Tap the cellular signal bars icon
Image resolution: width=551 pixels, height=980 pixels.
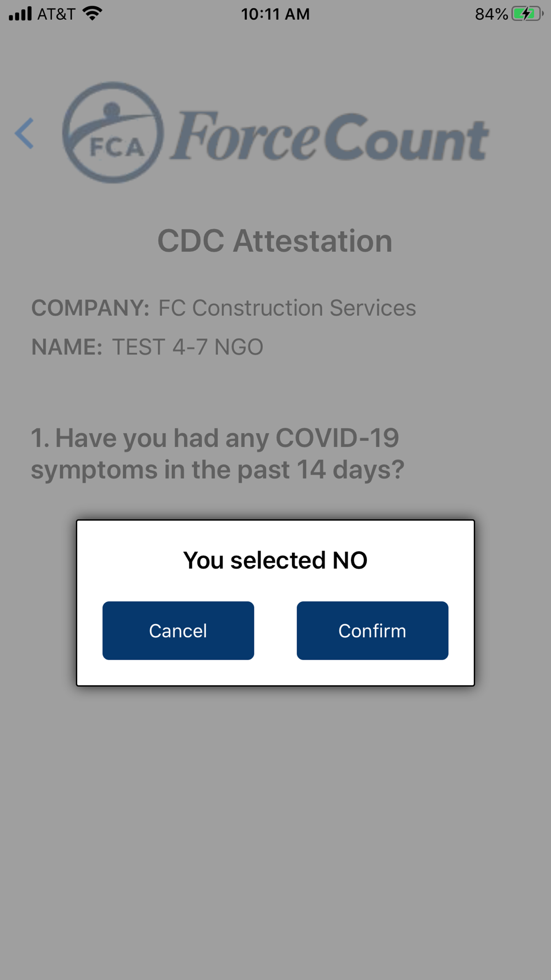tap(20, 13)
